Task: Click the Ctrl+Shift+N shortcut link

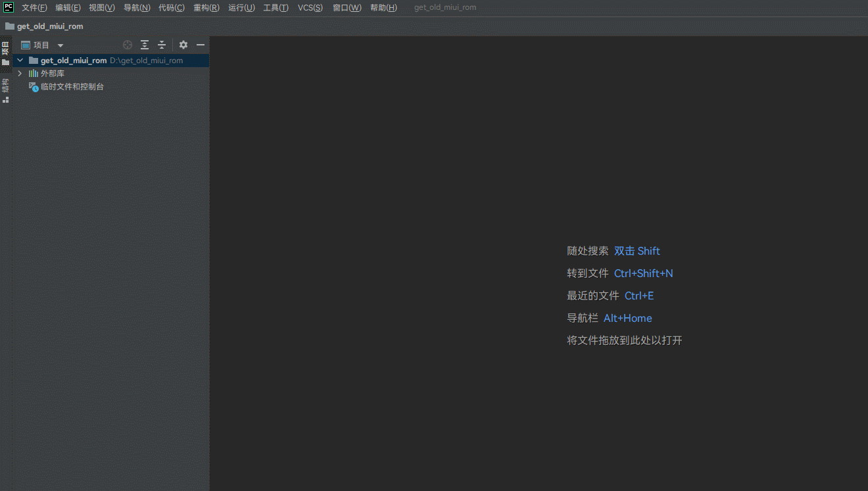Action: pos(643,273)
